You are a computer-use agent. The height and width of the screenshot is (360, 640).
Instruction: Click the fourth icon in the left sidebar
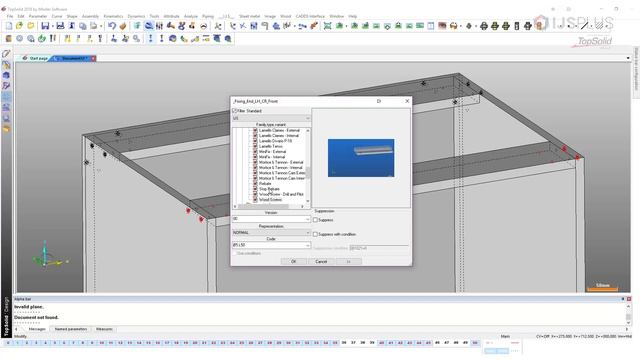tap(6, 86)
